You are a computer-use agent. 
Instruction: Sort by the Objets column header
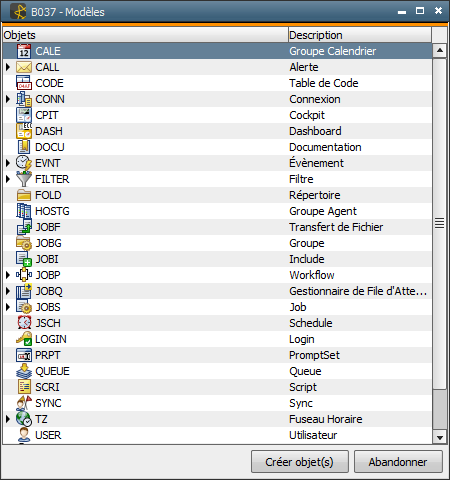(x=145, y=35)
